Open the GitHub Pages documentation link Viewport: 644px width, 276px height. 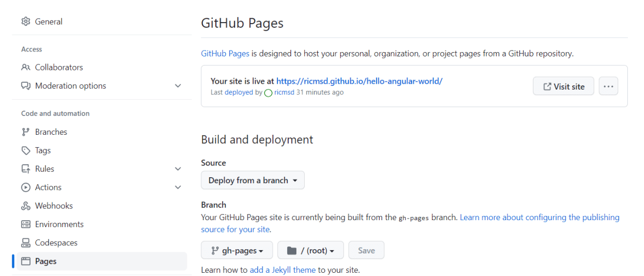pyautogui.click(x=225, y=54)
